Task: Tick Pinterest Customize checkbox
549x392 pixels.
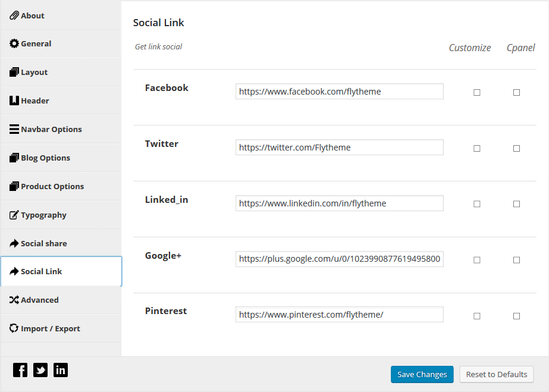Action: [x=477, y=316]
